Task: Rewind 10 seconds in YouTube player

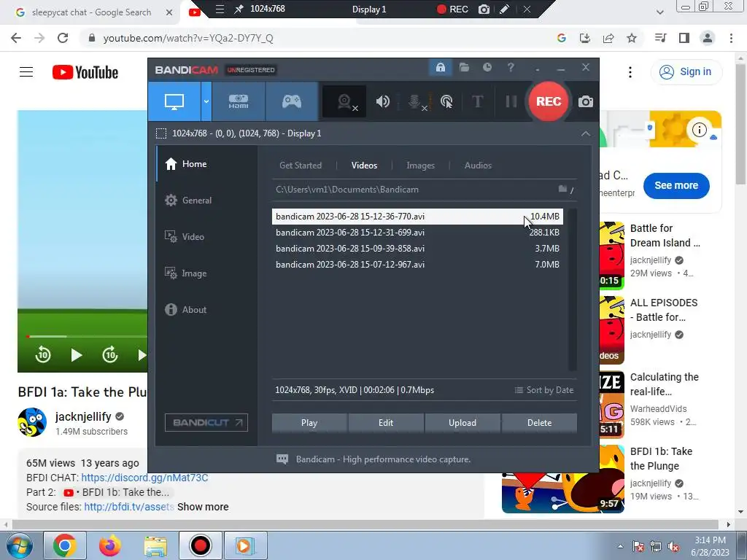Action: (x=43, y=355)
